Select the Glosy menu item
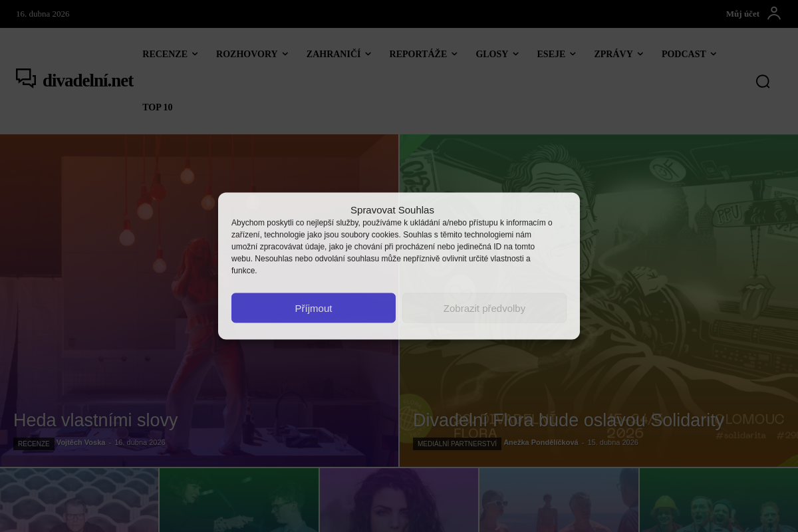 coord(491,54)
